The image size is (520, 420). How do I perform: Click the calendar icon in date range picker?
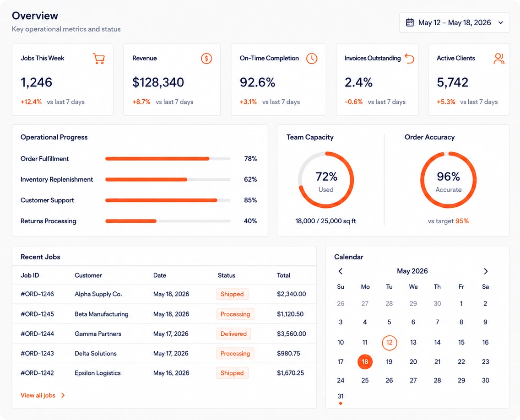pyautogui.click(x=410, y=22)
